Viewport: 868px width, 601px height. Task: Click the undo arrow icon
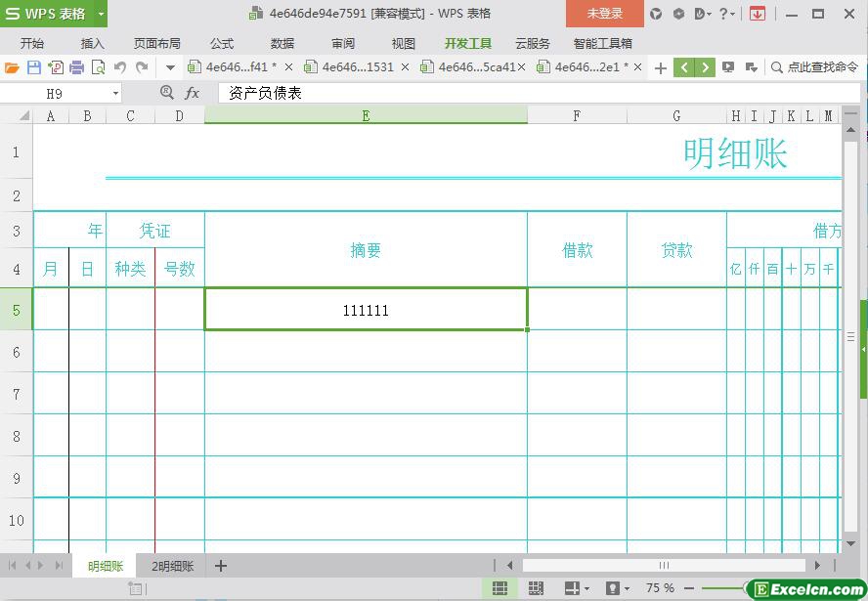120,67
